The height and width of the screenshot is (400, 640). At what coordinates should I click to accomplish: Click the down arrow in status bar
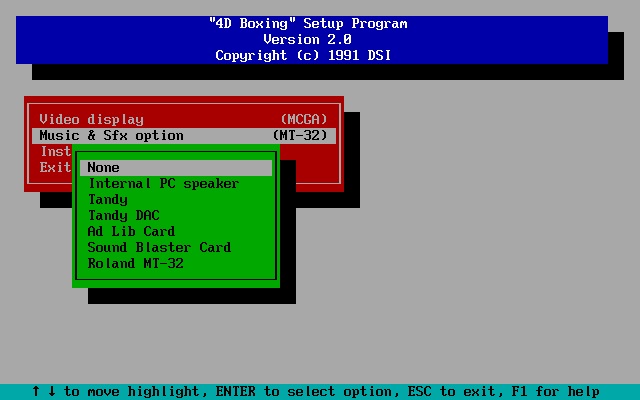(x=52, y=391)
